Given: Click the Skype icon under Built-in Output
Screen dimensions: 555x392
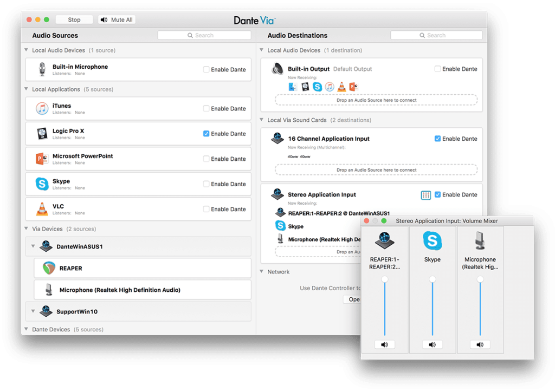Looking at the screenshot, I should click(317, 87).
